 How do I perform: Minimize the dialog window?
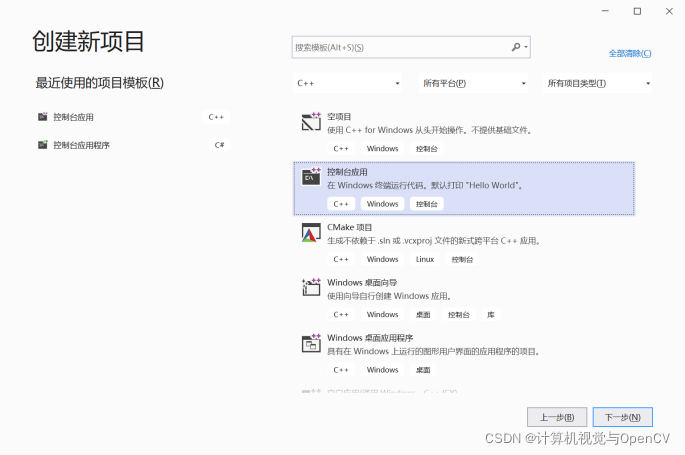[605, 11]
